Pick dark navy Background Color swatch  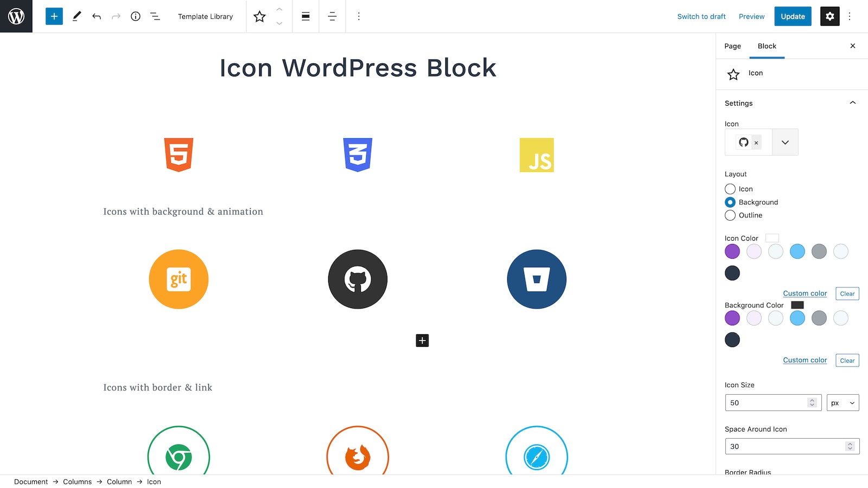732,340
